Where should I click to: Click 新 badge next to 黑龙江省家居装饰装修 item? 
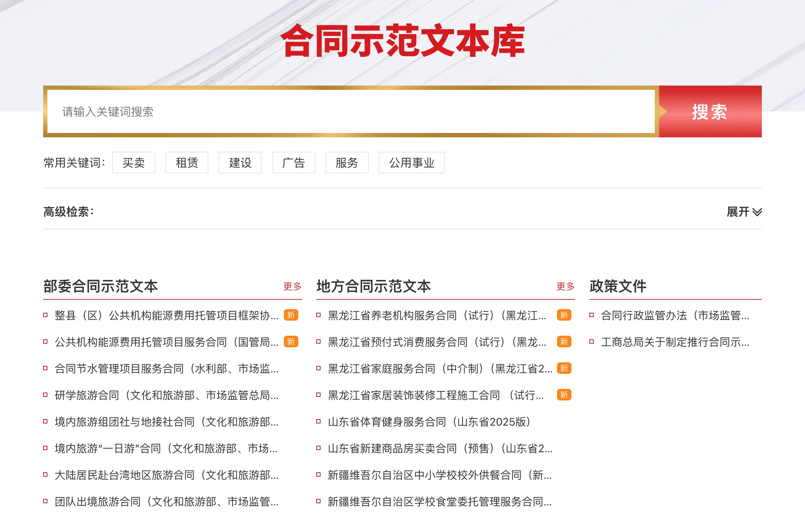click(x=564, y=395)
